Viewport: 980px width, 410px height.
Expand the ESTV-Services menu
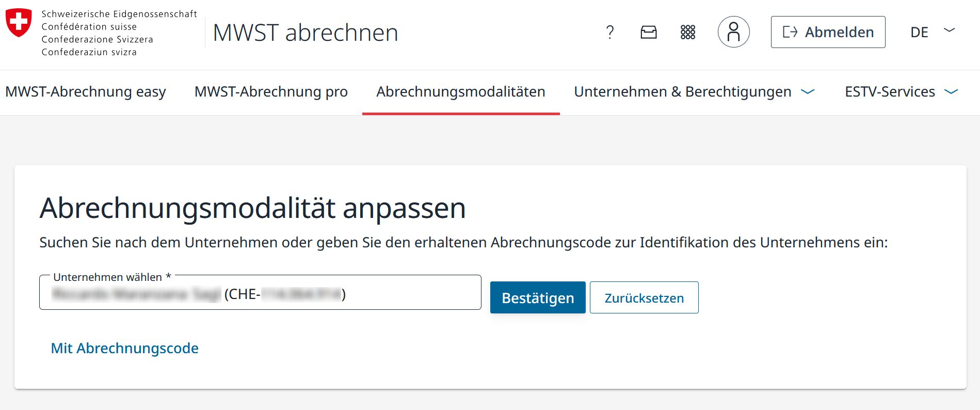pyautogui.click(x=902, y=92)
